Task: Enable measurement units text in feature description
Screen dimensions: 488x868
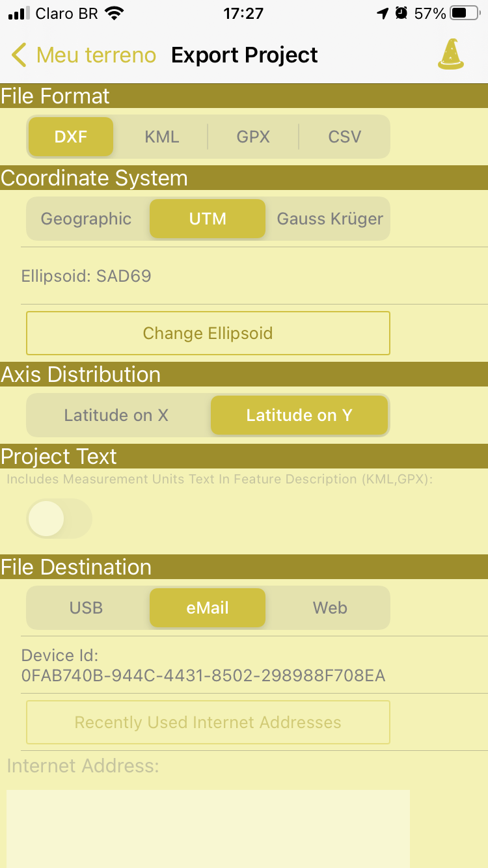Action: coord(59,519)
